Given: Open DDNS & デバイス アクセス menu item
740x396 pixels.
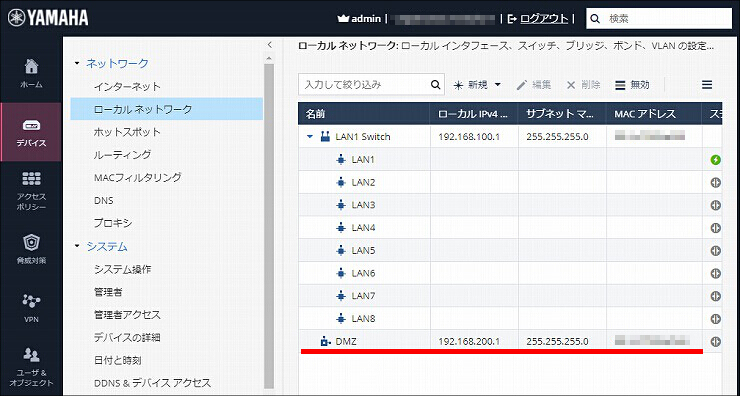Looking at the screenshot, I should (x=152, y=383).
